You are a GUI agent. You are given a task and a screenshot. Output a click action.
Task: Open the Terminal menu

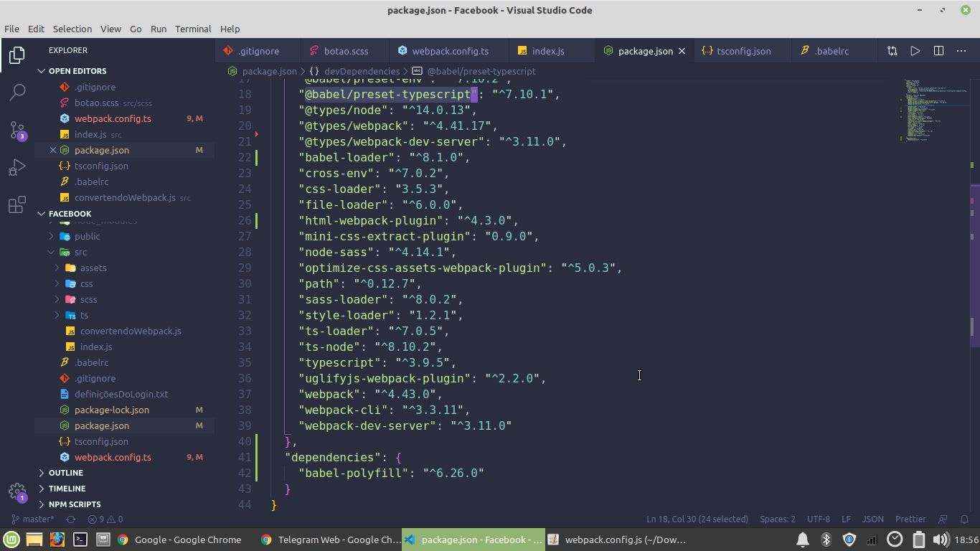tap(193, 29)
